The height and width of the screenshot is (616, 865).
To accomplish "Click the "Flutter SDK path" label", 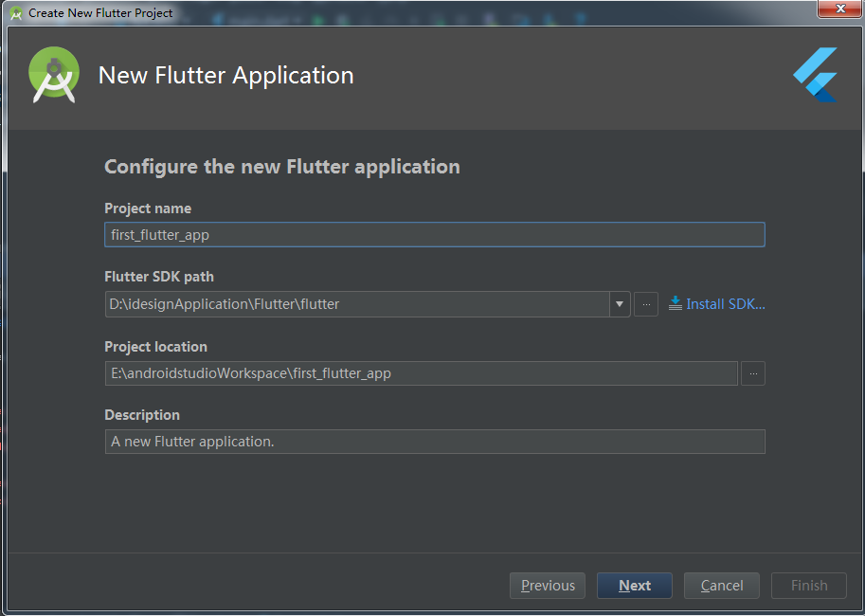I will 159,277.
